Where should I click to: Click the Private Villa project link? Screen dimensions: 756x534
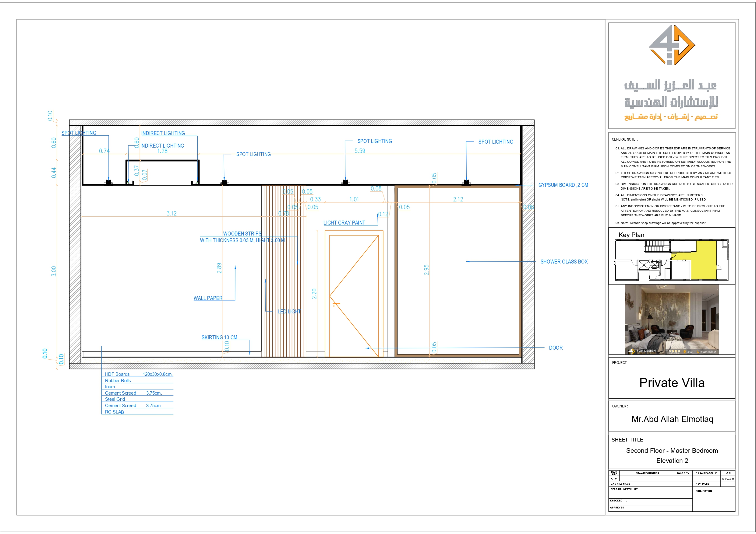point(672,383)
